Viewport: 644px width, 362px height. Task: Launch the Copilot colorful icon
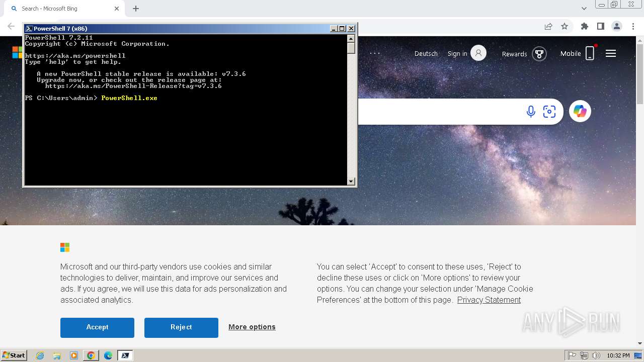click(580, 111)
